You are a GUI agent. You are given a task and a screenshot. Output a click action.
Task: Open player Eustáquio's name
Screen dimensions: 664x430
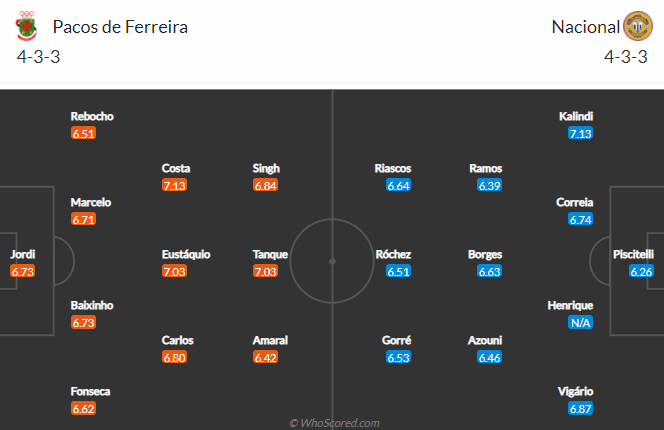pos(186,254)
